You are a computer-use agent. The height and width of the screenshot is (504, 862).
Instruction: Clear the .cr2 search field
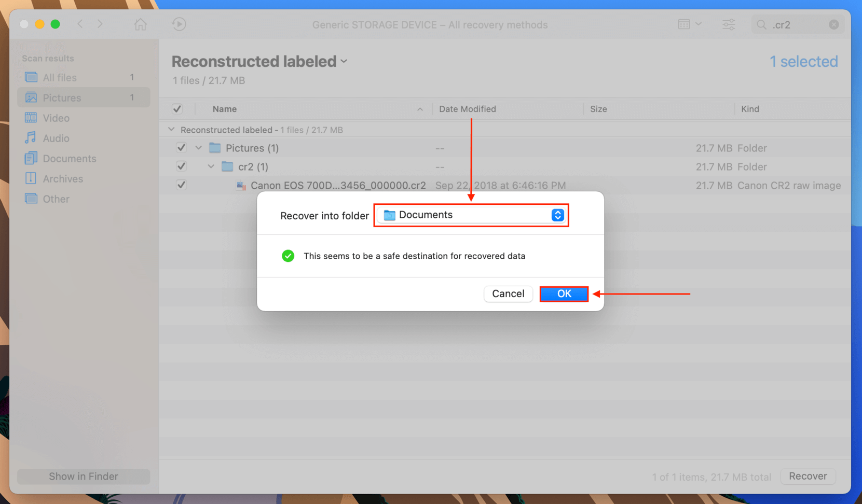833,25
